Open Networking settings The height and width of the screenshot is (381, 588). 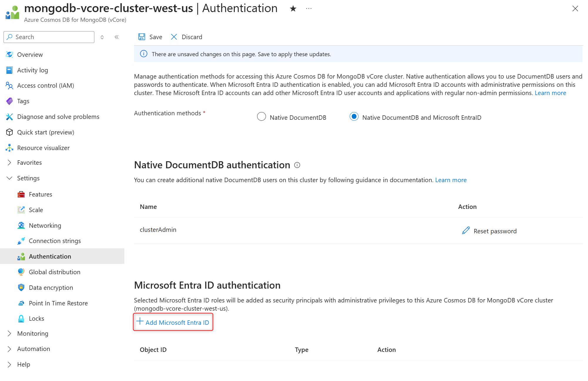click(45, 225)
